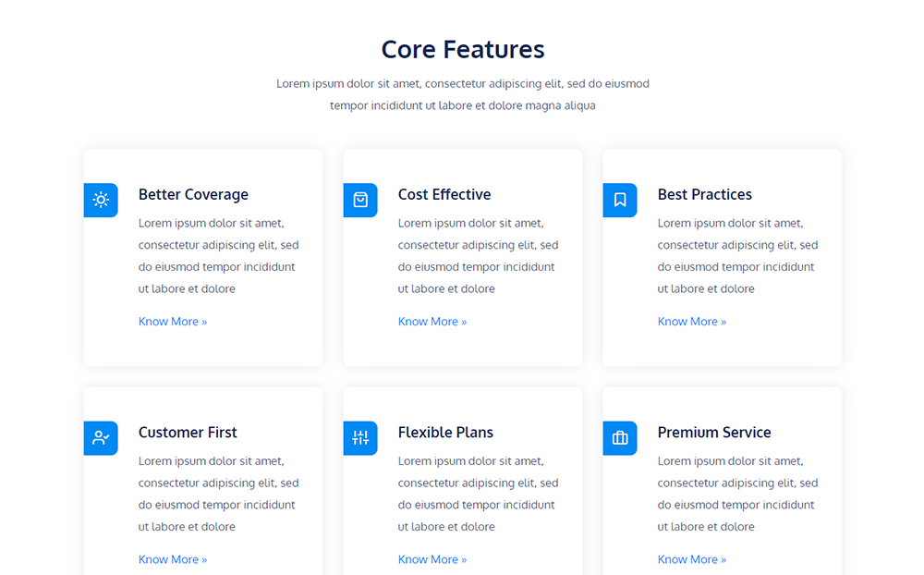Click the subtitle paragraph below Core Features
This screenshot has height=575, width=924.
pyautogui.click(x=463, y=94)
